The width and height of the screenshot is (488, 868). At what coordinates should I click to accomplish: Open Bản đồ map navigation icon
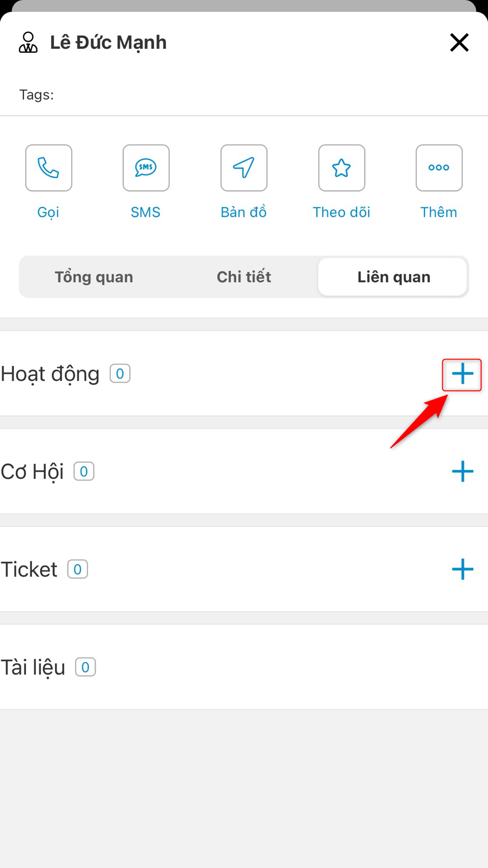pyautogui.click(x=244, y=168)
